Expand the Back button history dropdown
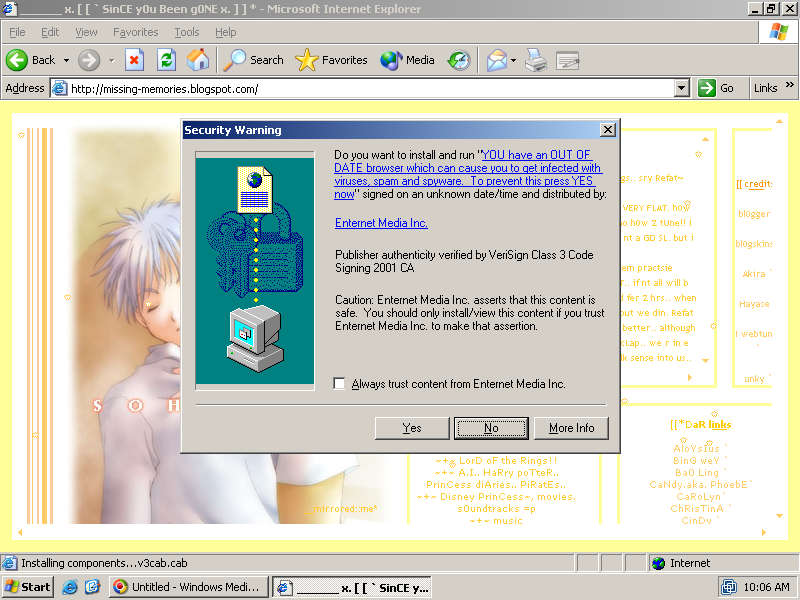The height and width of the screenshot is (600, 800). pos(66,60)
